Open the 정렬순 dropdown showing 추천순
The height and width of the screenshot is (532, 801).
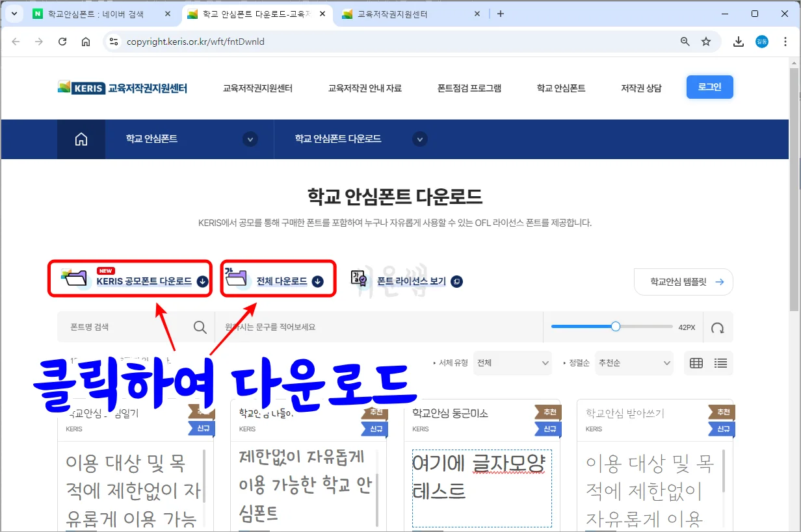[634, 363]
